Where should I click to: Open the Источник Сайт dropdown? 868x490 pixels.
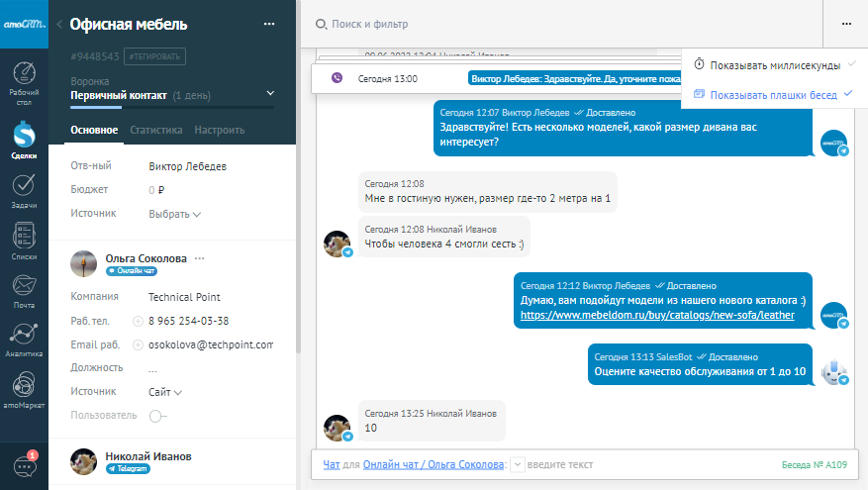click(x=165, y=392)
